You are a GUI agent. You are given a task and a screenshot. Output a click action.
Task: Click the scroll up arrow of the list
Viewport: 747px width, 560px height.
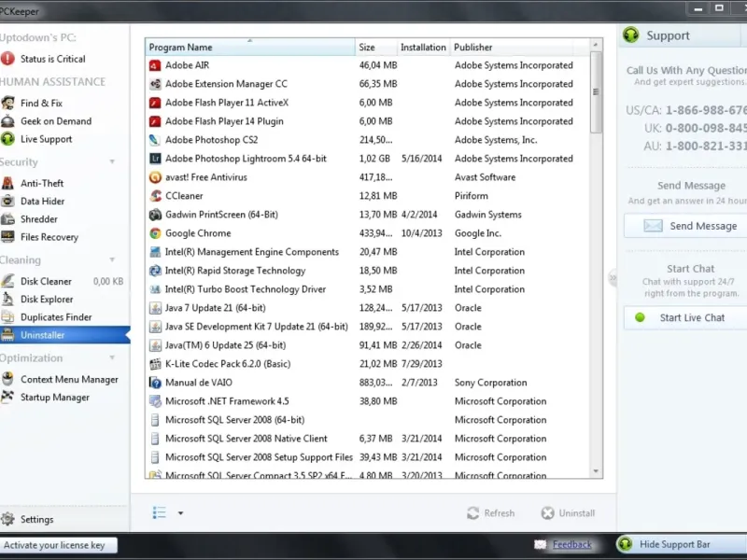pyautogui.click(x=596, y=44)
